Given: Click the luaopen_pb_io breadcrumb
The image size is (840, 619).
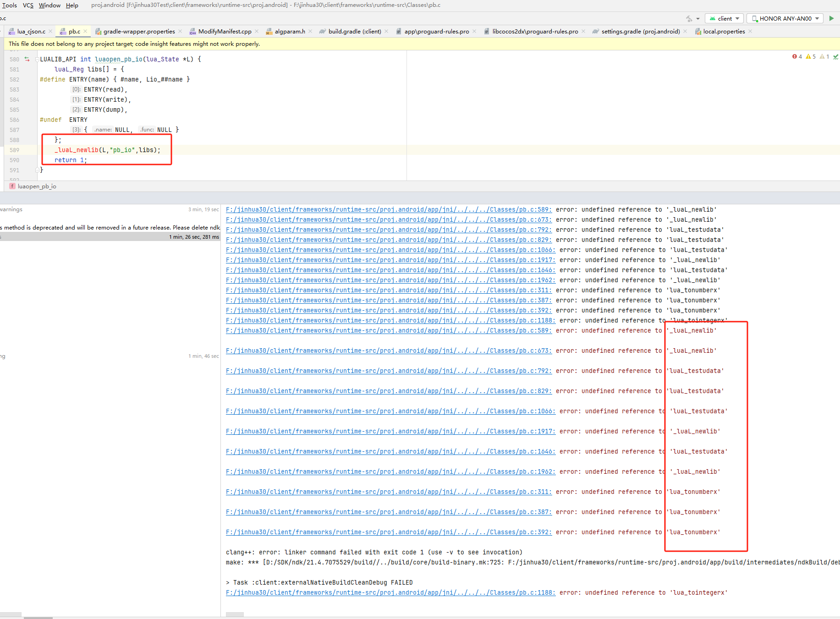Looking at the screenshot, I should pyautogui.click(x=37, y=186).
